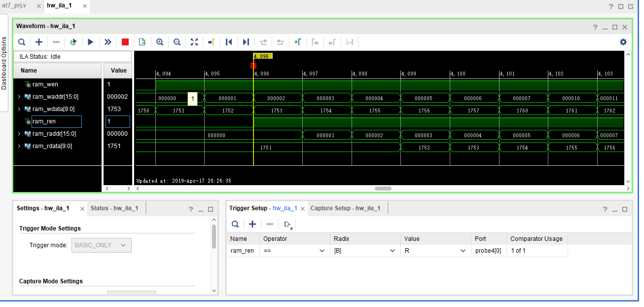Stop the trigger with the red square
Screen dimensions: 644x307
click(x=125, y=42)
